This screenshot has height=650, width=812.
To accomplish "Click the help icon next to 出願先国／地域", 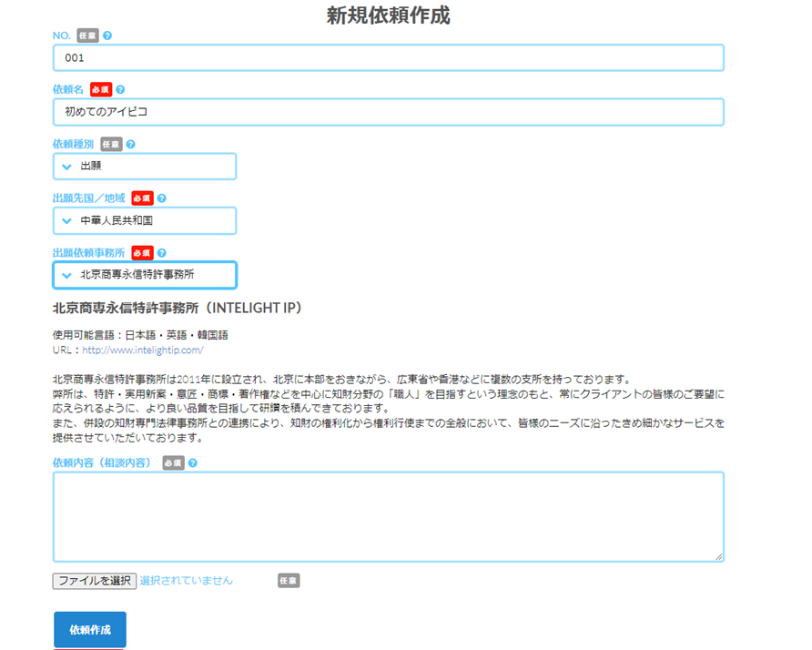I will pos(161,198).
